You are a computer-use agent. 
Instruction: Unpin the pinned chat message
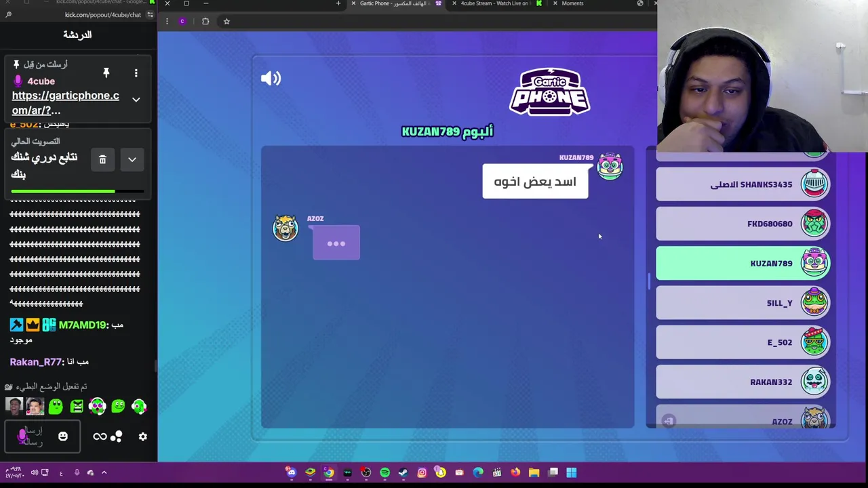106,73
